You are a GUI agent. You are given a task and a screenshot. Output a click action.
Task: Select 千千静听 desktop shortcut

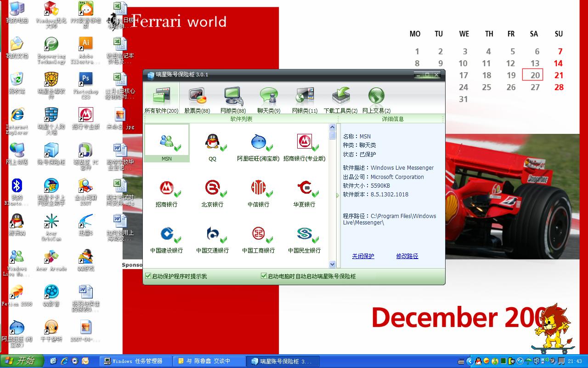point(51,331)
